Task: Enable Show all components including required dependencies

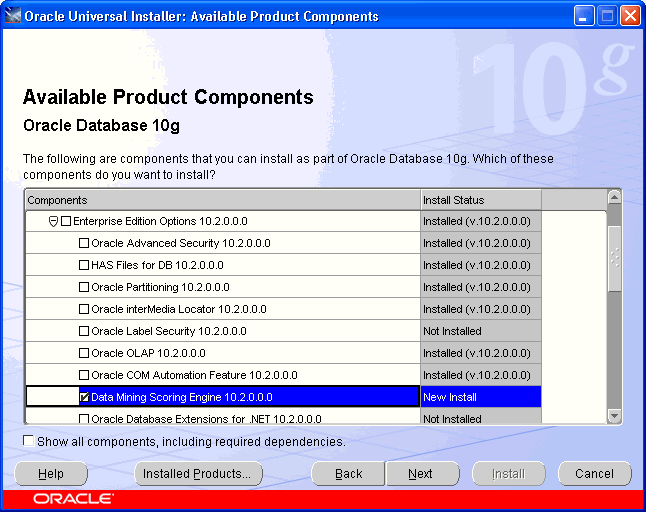Action: (x=28, y=441)
